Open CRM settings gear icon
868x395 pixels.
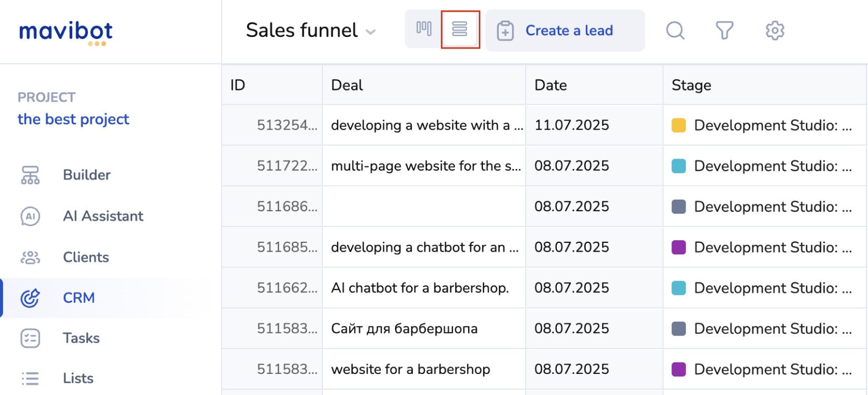[774, 31]
